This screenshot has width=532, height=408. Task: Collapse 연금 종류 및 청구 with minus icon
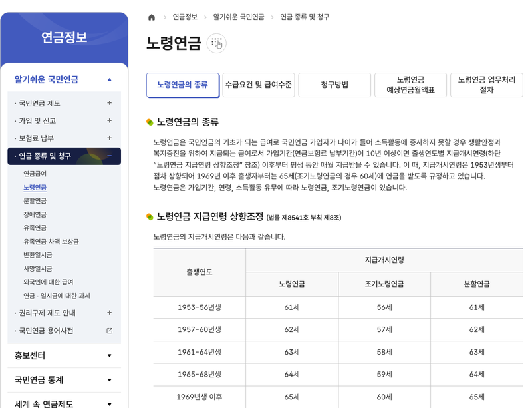pyautogui.click(x=109, y=156)
